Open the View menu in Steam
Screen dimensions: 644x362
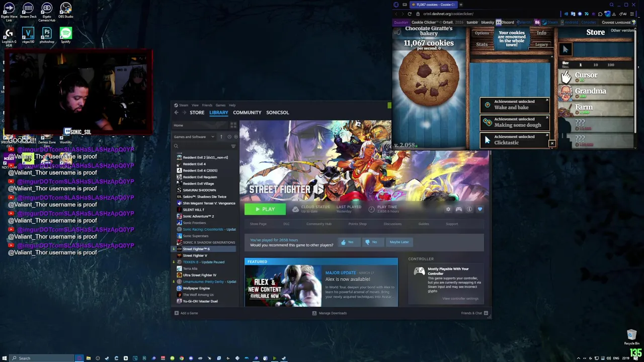195,105
